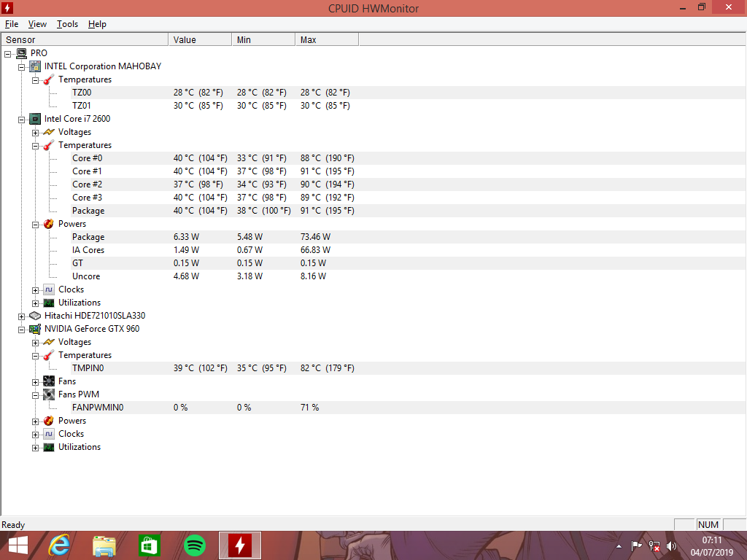Collapse the Intel Core i7 Temperatures group
This screenshot has height=560, width=747.
(x=35, y=146)
